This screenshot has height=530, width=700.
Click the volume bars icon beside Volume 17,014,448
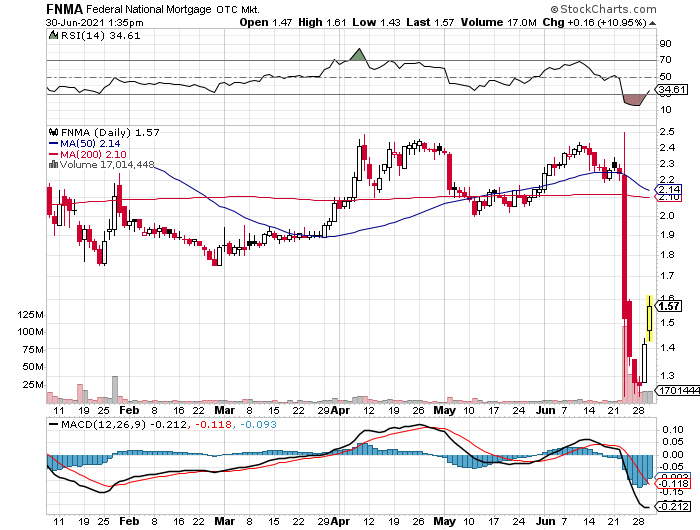click(54, 165)
